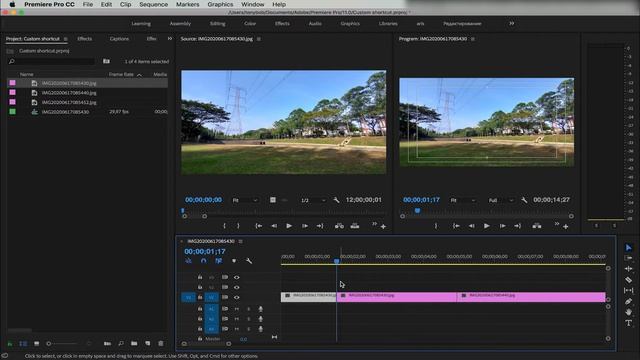The width and height of the screenshot is (640, 360).
Task: Expand hidden workspaces with double chevron
Action: 511,24
